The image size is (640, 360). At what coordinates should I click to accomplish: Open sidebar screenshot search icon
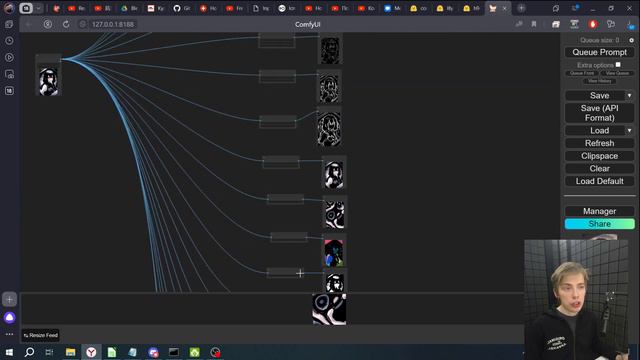[9, 74]
